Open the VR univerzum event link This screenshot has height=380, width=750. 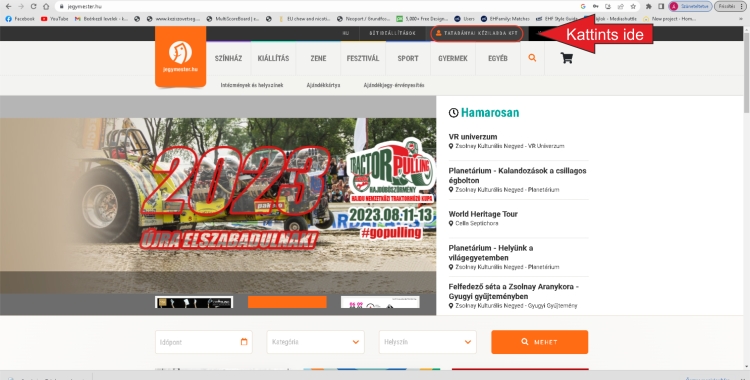pos(473,137)
